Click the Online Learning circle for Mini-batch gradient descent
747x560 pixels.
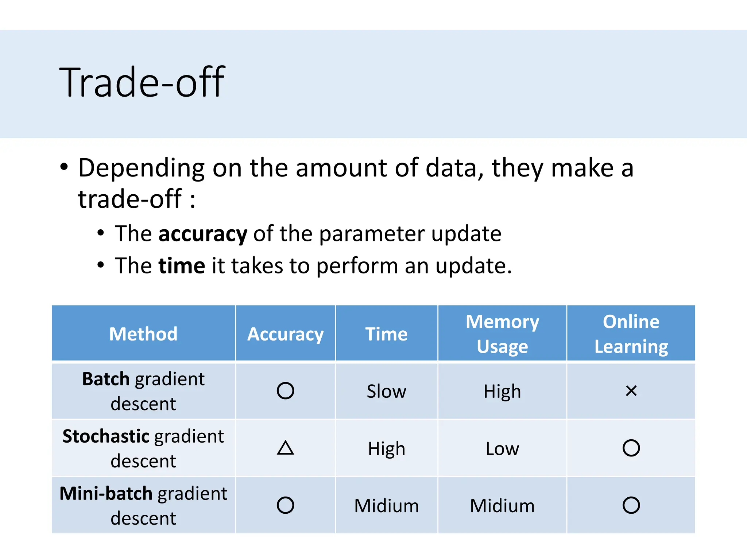click(x=631, y=505)
